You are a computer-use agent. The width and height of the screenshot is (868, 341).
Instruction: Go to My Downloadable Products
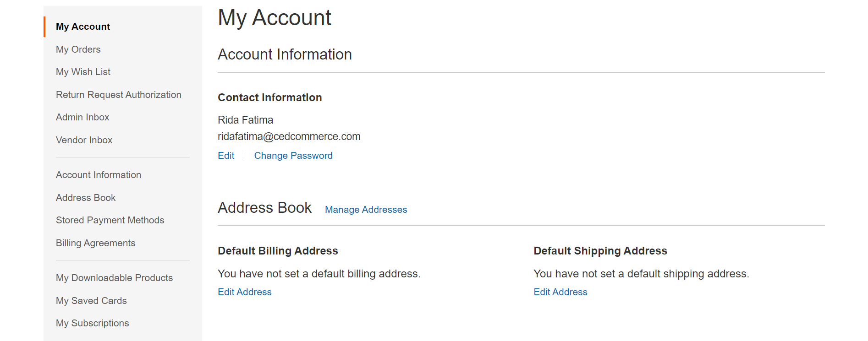(114, 278)
